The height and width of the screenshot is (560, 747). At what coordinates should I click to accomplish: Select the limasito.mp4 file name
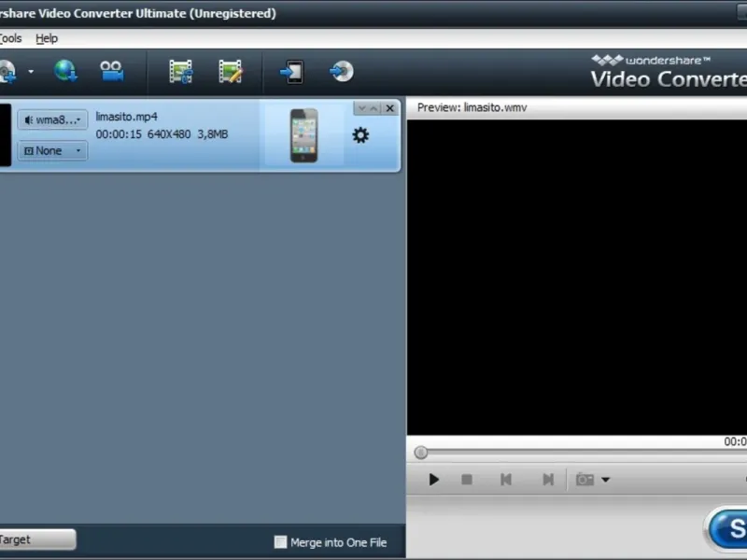click(126, 117)
